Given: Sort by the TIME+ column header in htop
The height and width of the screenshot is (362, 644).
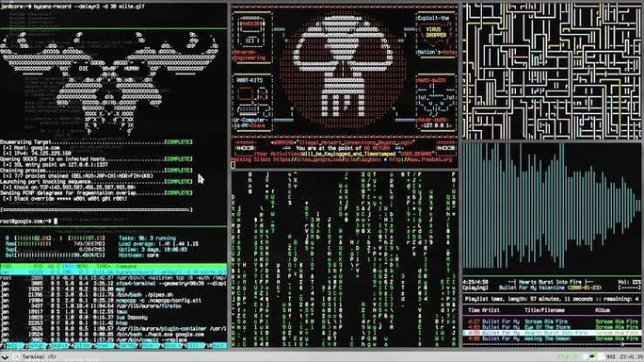Looking at the screenshot, I should (103, 267).
